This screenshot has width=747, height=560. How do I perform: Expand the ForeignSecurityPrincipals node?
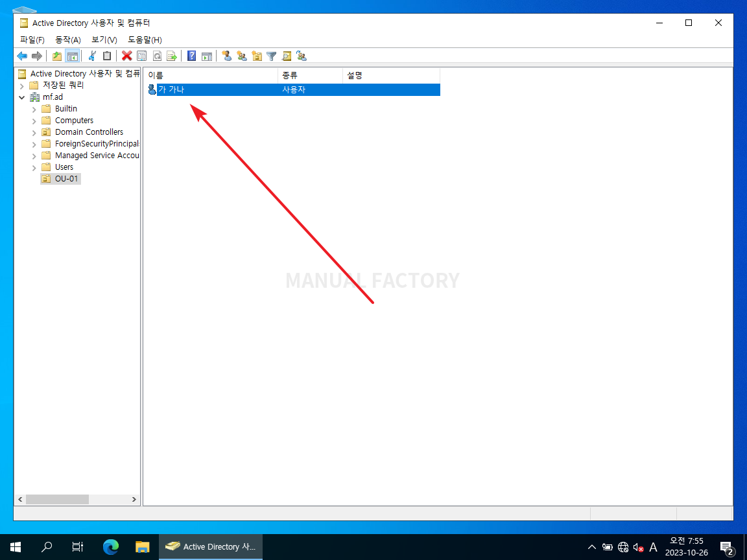coord(34,145)
